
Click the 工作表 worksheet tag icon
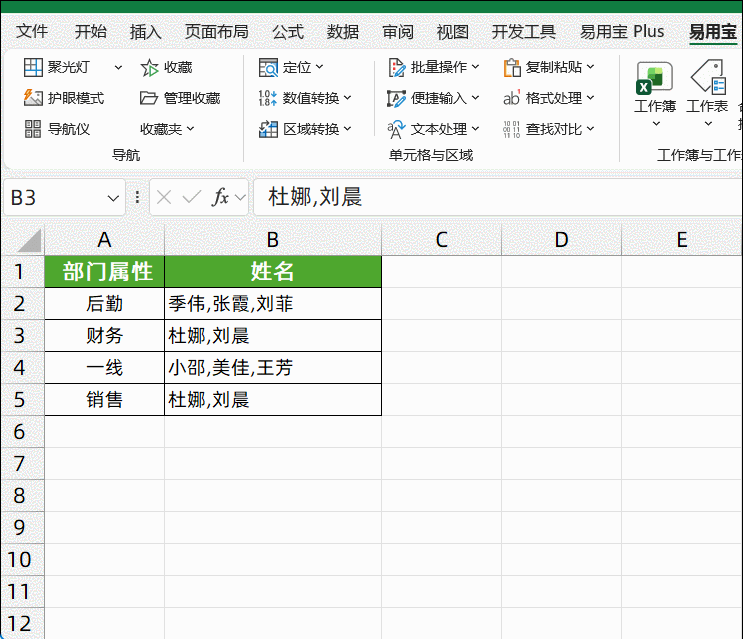click(x=708, y=76)
